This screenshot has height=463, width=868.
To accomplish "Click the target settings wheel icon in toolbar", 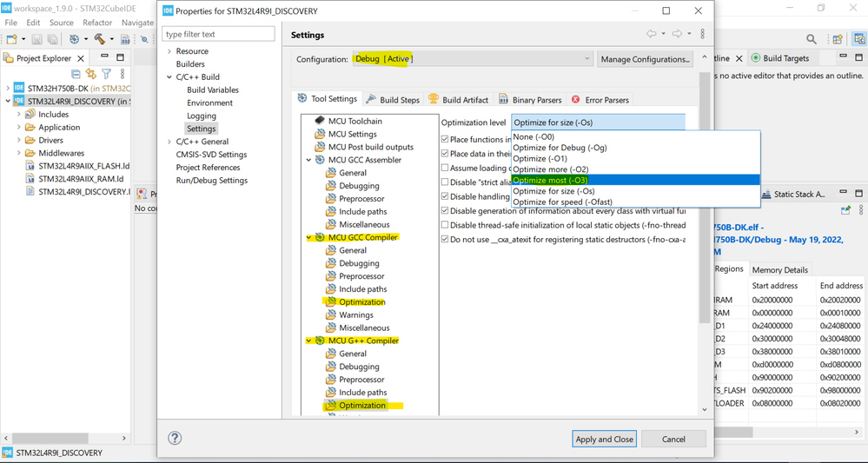I will pos(74,39).
